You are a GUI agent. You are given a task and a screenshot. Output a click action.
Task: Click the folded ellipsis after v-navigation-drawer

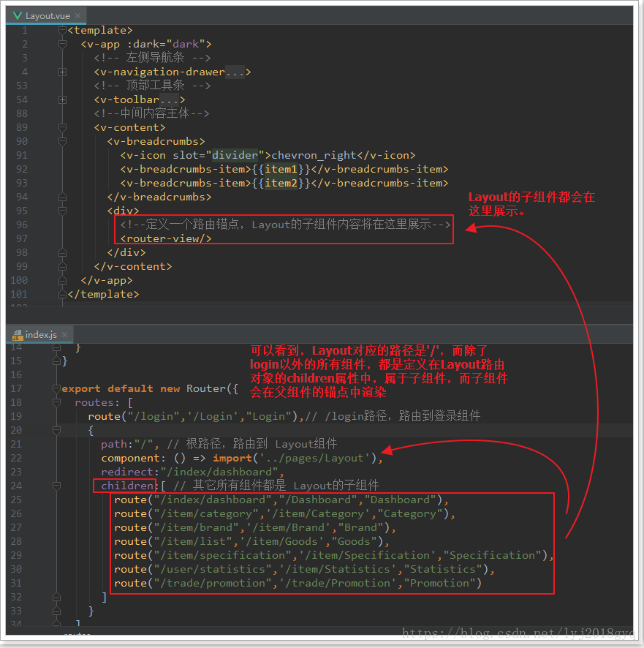pos(235,72)
